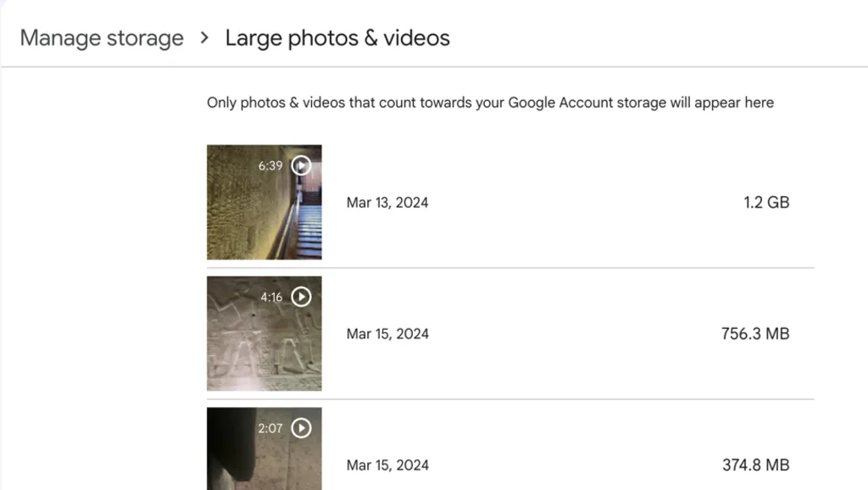This screenshot has width=868, height=490.
Task: Click the 6:39 duration label
Action: (270, 166)
